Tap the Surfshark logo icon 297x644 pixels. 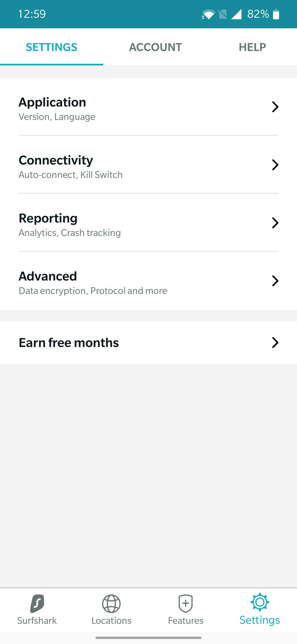click(x=37, y=603)
